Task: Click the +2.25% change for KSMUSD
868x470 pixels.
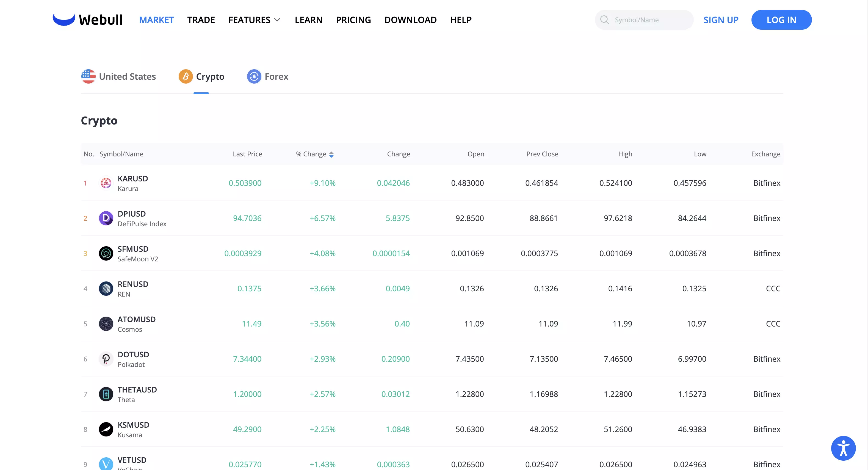Action: 322,430
